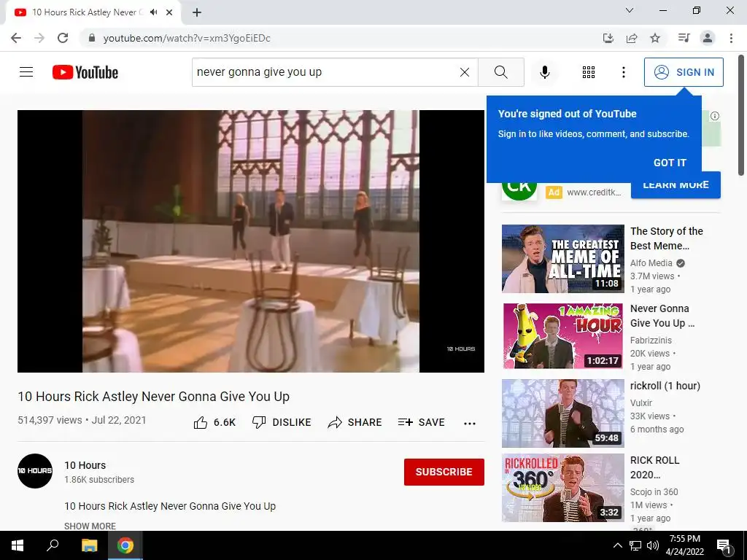Like the video with thumbs up

pos(215,422)
